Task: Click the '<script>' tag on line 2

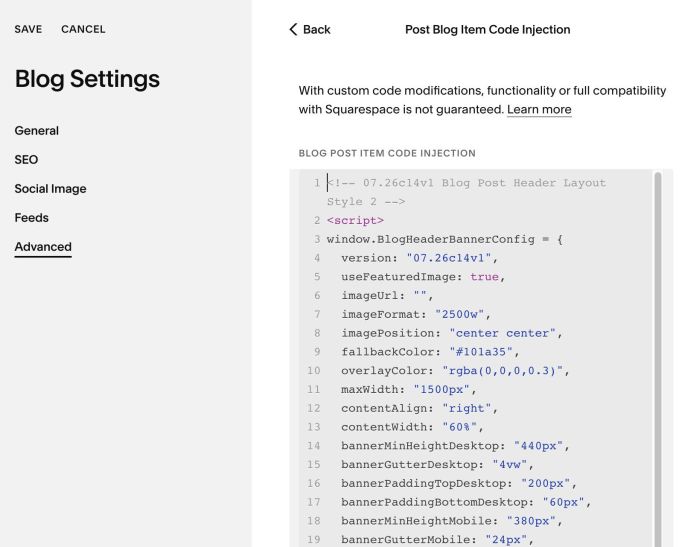Action: [x=355, y=221]
